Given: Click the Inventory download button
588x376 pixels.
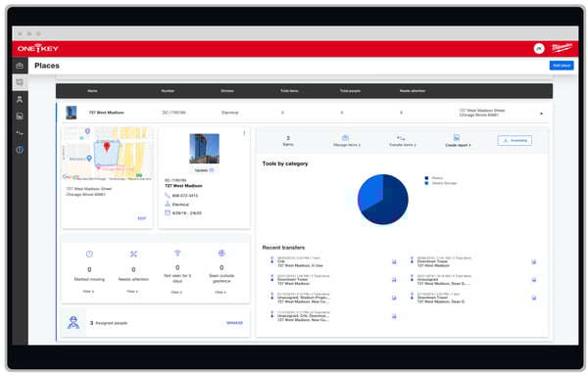Looking at the screenshot, I should pos(514,140).
